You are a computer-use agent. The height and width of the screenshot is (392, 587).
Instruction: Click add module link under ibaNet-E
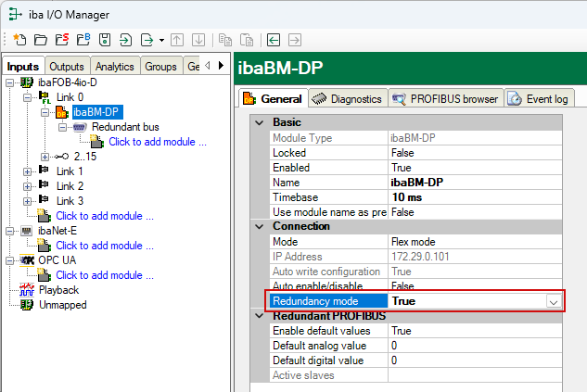pyautogui.click(x=104, y=246)
